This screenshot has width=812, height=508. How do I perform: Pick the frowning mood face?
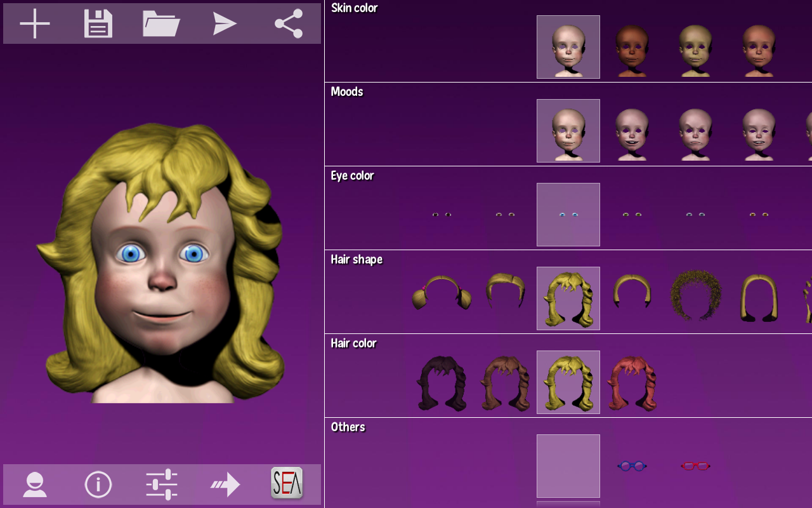pyautogui.click(x=695, y=133)
